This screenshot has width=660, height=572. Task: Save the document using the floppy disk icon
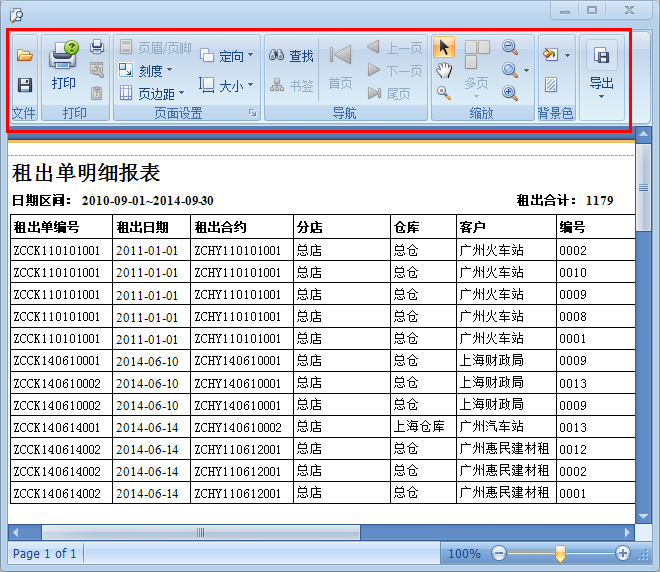tap(25, 85)
